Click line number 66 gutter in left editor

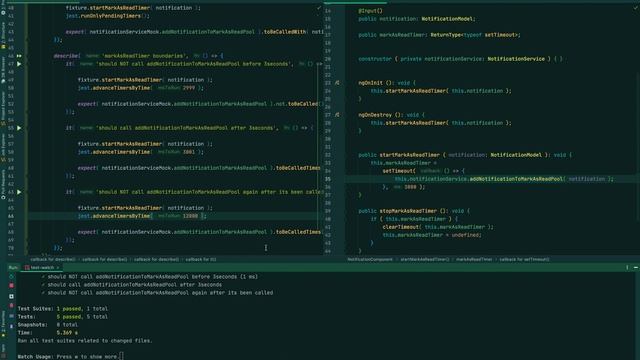tap(11, 216)
